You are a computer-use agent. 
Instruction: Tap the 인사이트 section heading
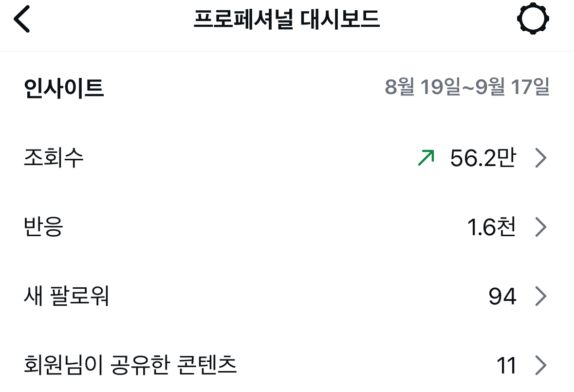click(x=64, y=89)
